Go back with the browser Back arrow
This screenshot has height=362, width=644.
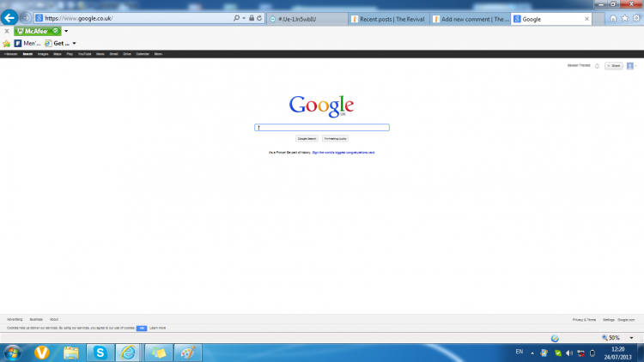pyautogui.click(x=9, y=18)
